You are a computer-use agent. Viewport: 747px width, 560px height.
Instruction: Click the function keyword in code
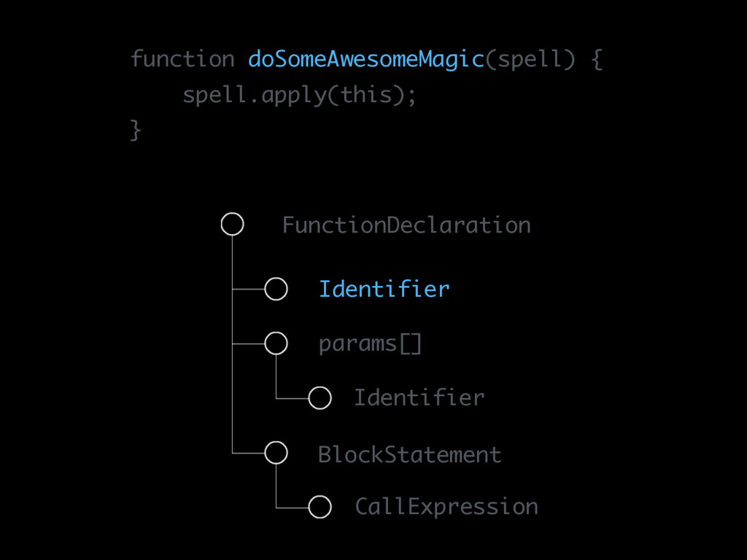182,59
